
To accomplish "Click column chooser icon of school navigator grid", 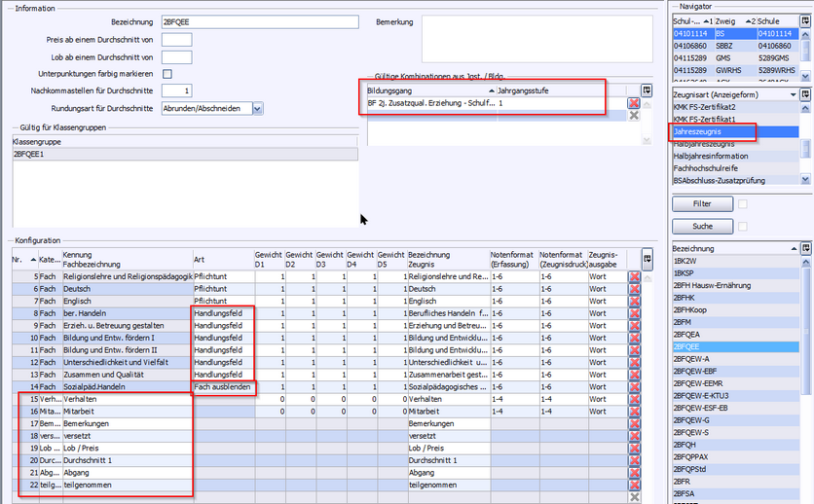I will (806, 19).
